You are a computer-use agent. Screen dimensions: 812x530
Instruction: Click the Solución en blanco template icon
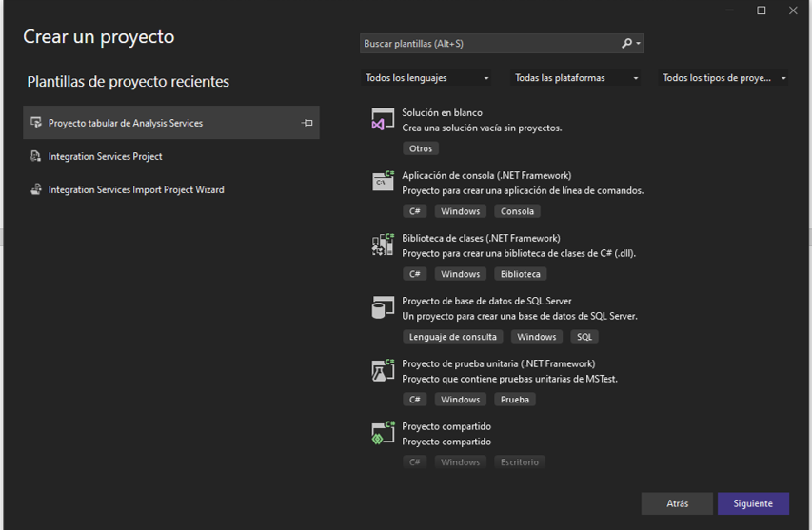coord(383,119)
